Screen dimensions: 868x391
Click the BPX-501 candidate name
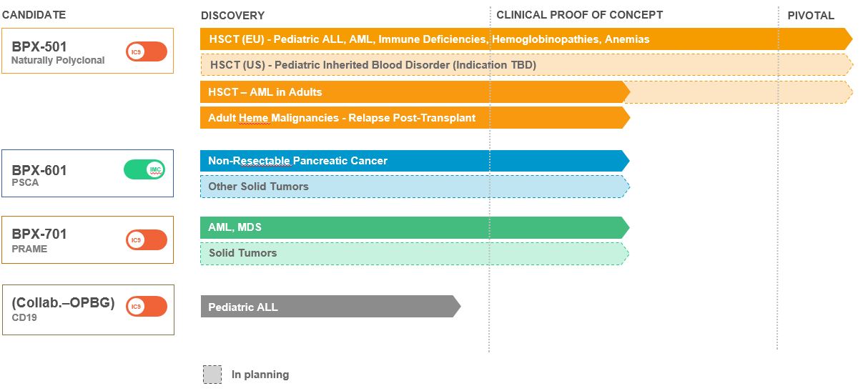point(39,47)
